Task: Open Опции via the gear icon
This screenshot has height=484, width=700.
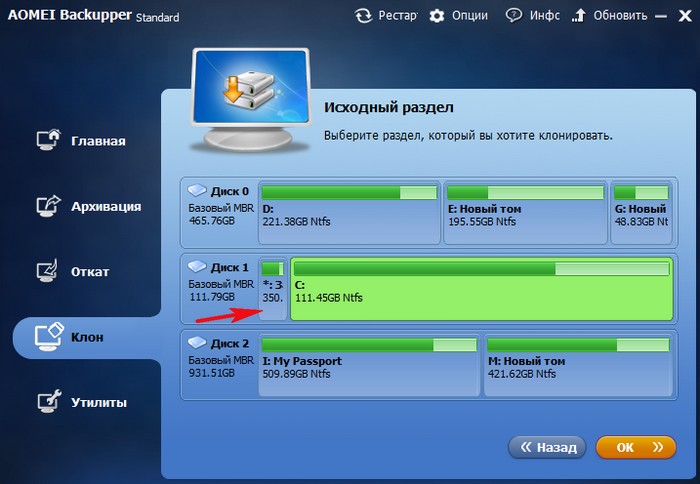Action: pos(437,16)
